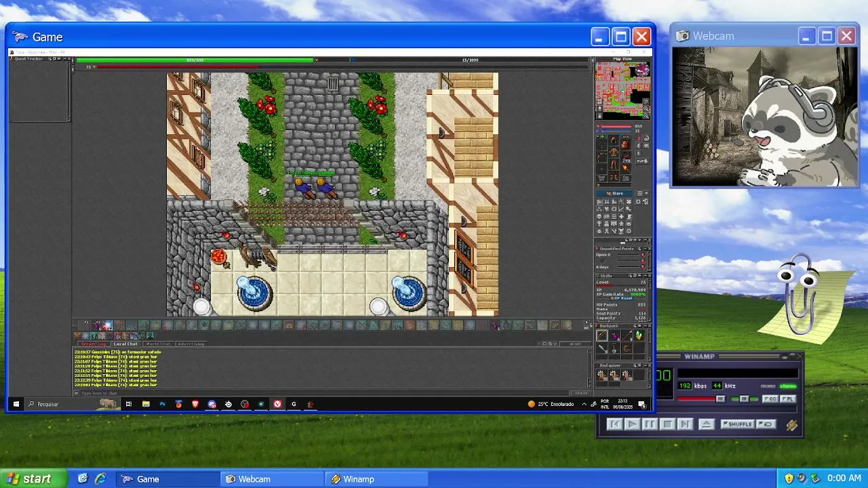Open the Logitech G taskbar icon

294,404
